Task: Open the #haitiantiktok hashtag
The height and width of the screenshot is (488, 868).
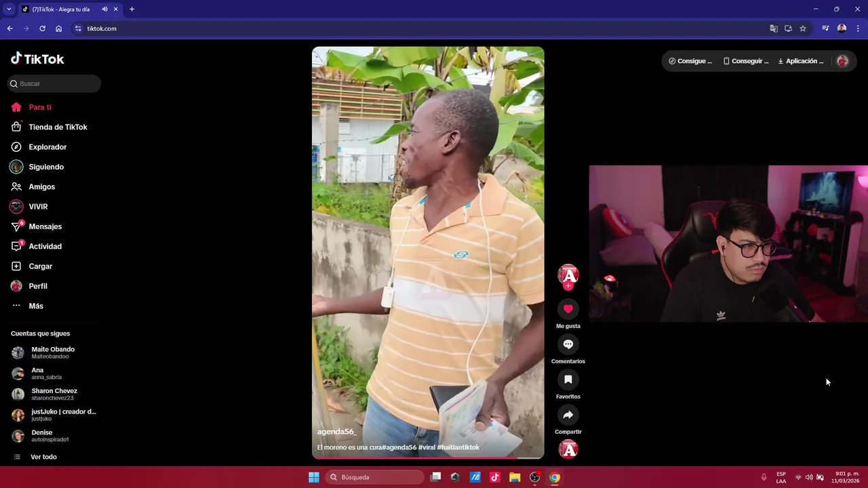Action: click(x=458, y=447)
